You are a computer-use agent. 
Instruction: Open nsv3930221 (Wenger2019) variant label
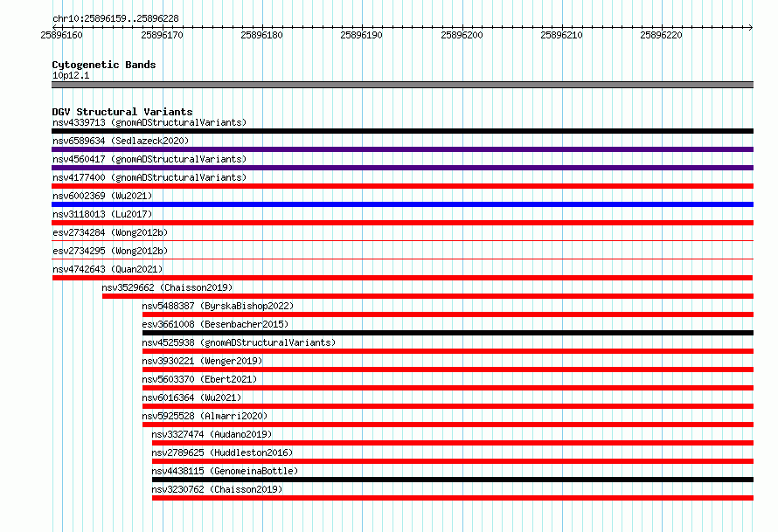pyautogui.click(x=202, y=361)
